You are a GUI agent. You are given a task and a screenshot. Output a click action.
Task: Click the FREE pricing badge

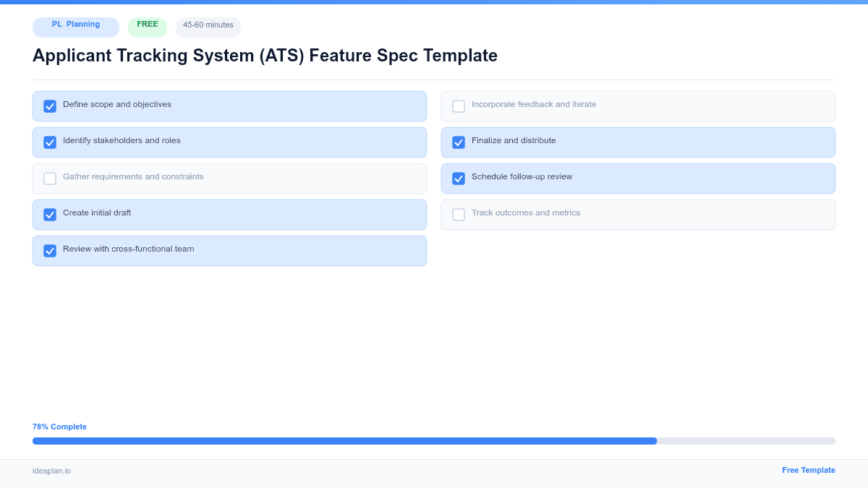pos(147,24)
